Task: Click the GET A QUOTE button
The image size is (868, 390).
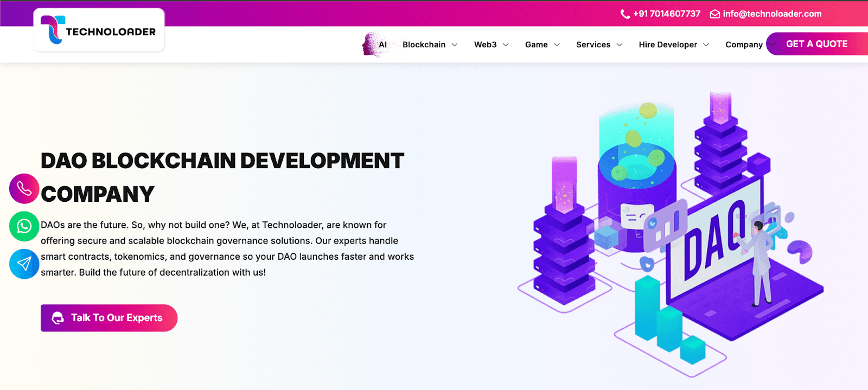Action: tap(817, 44)
